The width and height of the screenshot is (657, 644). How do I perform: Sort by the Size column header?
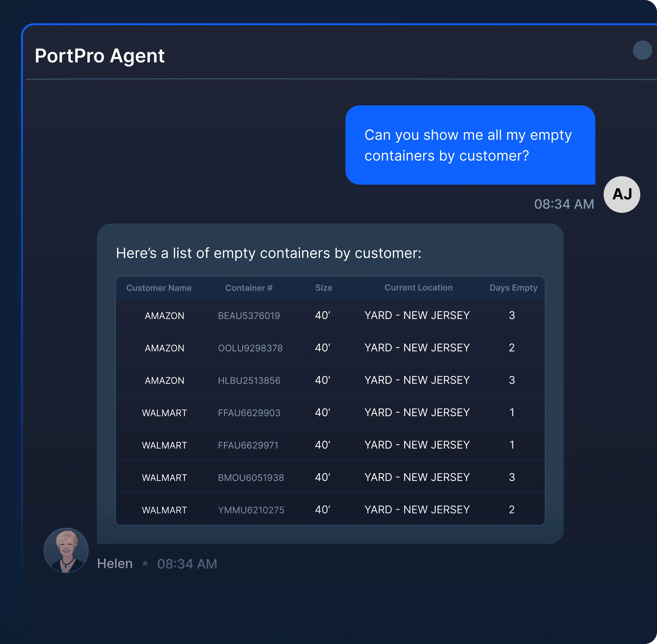click(x=324, y=288)
